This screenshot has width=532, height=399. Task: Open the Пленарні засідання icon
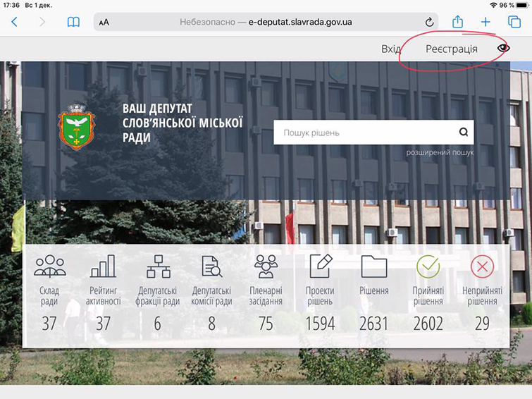266,266
